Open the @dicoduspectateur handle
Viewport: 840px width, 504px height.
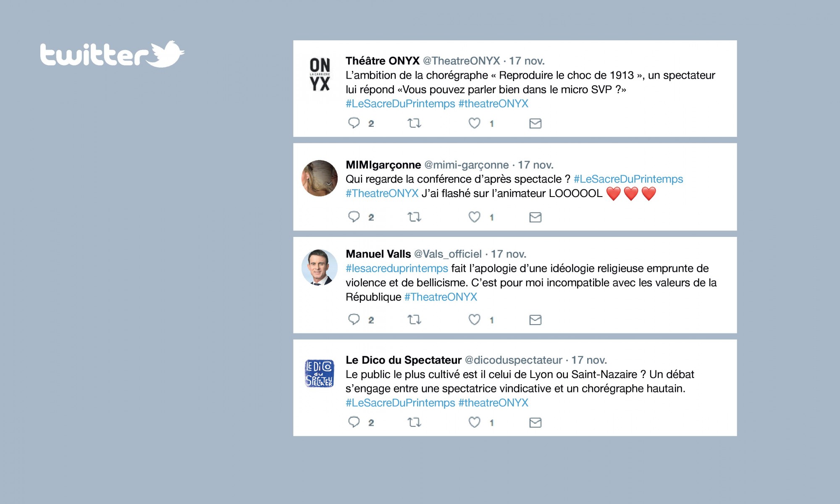(x=513, y=360)
